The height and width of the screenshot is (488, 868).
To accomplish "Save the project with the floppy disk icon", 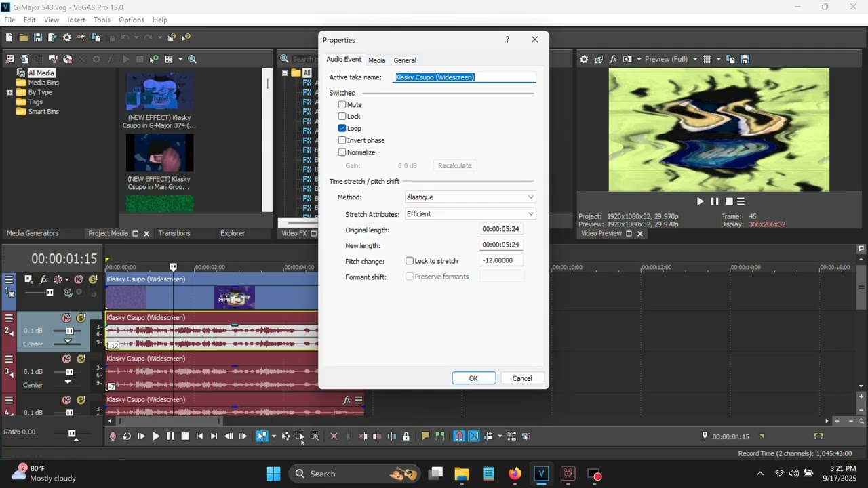I will coord(38,38).
